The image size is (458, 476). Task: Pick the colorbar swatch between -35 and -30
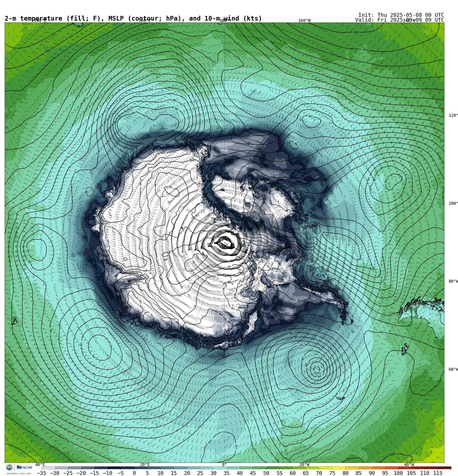(x=48, y=468)
